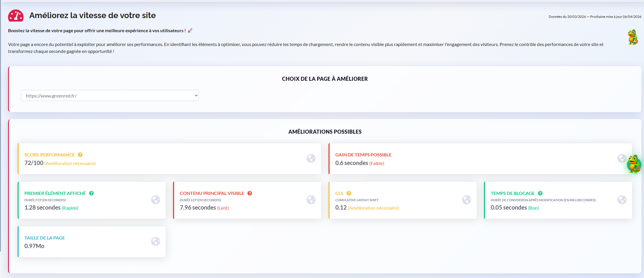Image resolution: width=644 pixels, height=278 pixels.
Task: Click the floating chameleon mascot on right edge
Action: click(634, 164)
